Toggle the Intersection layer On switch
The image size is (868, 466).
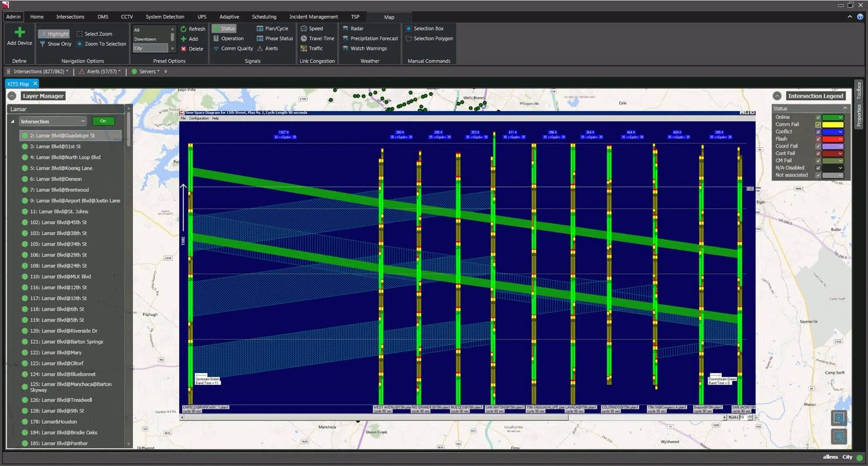click(103, 121)
